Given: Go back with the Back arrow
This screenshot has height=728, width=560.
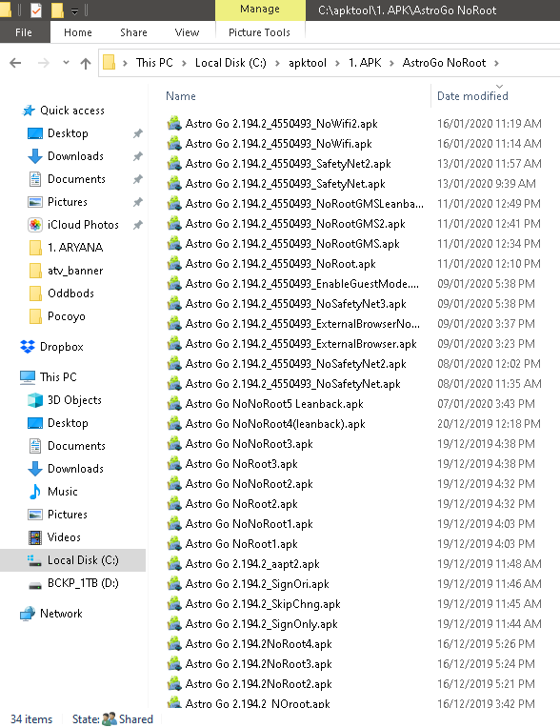Looking at the screenshot, I should tap(15, 63).
